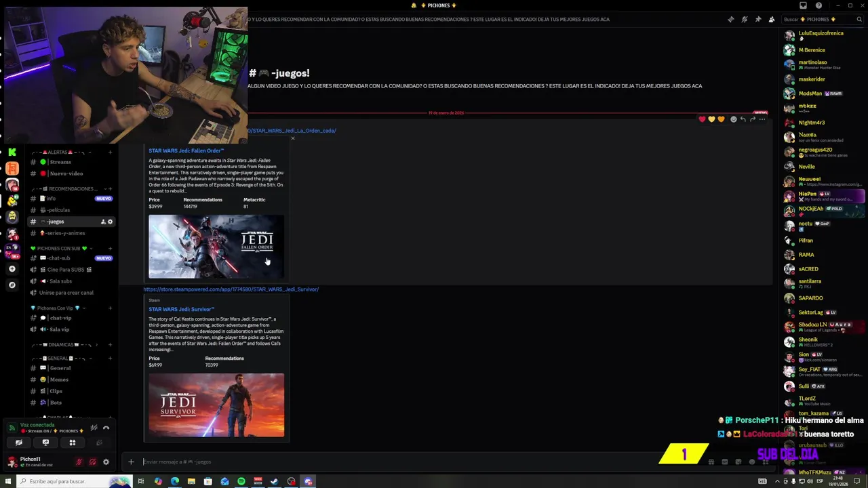868x488 pixels.
Task: Open Steam from Windows taskbar
Action: (274, 481)
